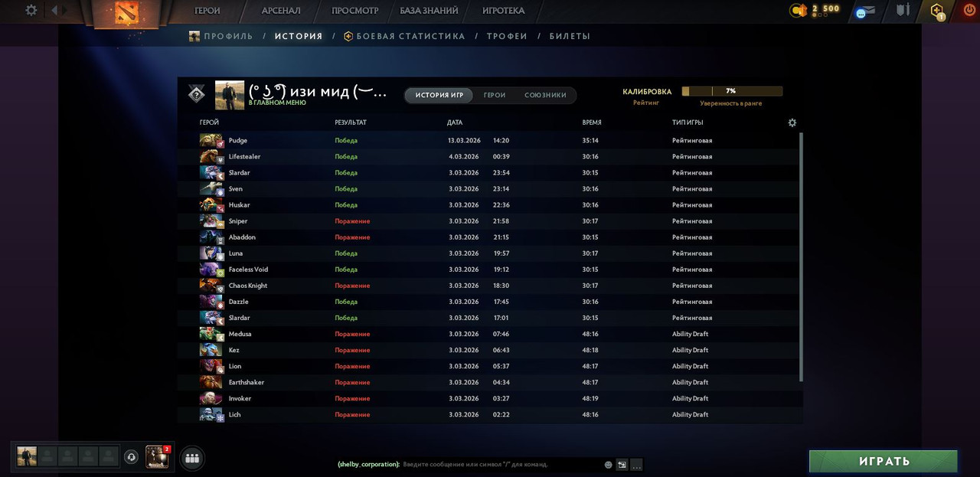980x477 pixels.
Task: Open the friend notification portrait with the red badge
Action: pos(157,456)
